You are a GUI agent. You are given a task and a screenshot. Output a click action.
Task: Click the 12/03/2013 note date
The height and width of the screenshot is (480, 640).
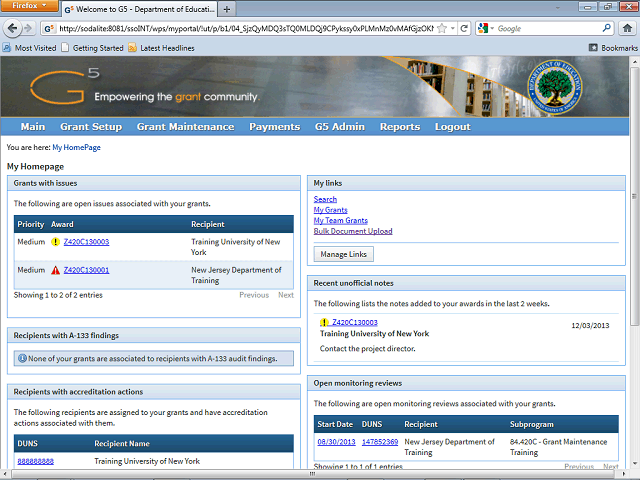tap(590, 325)
